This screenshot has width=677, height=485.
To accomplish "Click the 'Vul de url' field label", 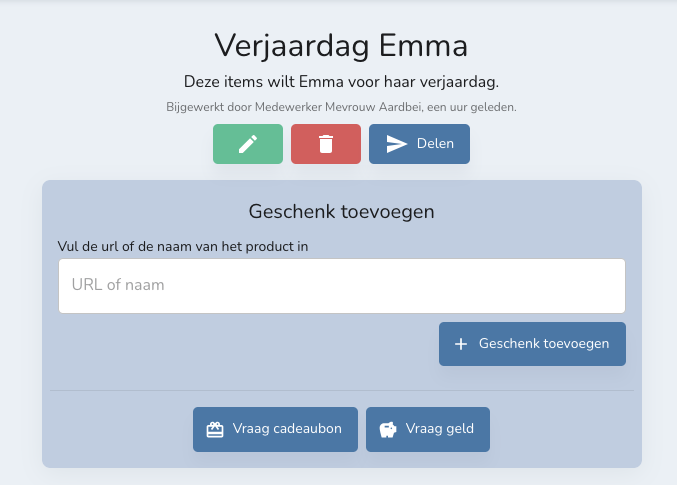I will coord(183,243).
